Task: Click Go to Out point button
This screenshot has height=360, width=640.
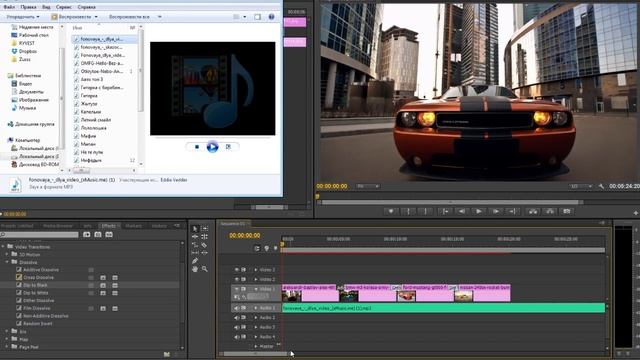Action: coord(512,211)
